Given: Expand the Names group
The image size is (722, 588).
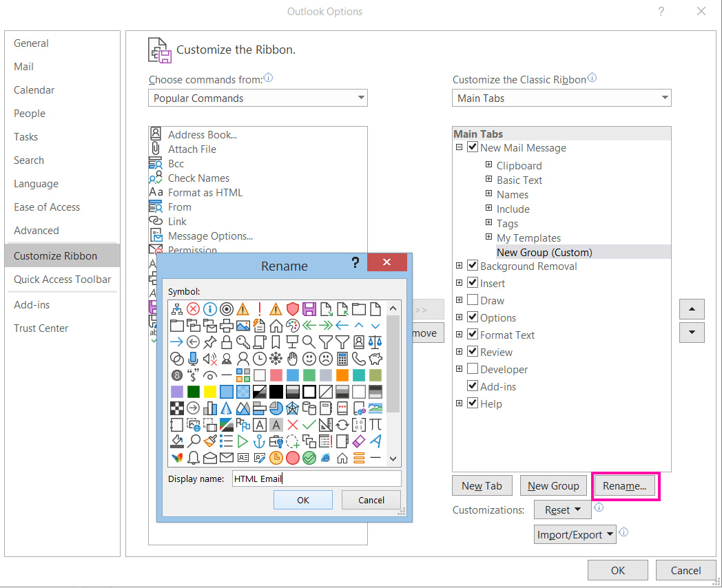Looking at the screenshot, I should [488, 193].
